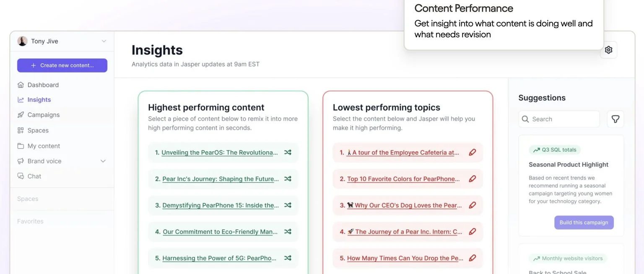Click the Create new content button
The width and height of the screenshot is (644, 274).
(x=62, y=65)
